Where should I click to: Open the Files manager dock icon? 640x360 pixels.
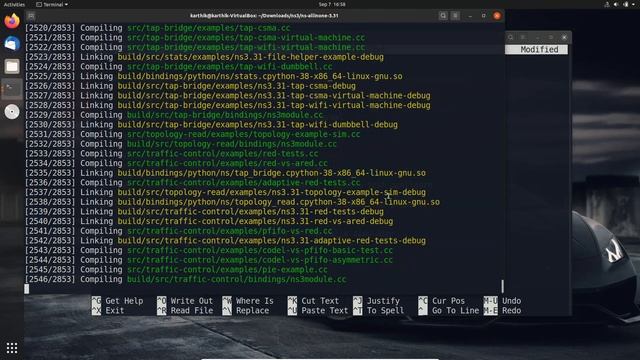(12, 66)
